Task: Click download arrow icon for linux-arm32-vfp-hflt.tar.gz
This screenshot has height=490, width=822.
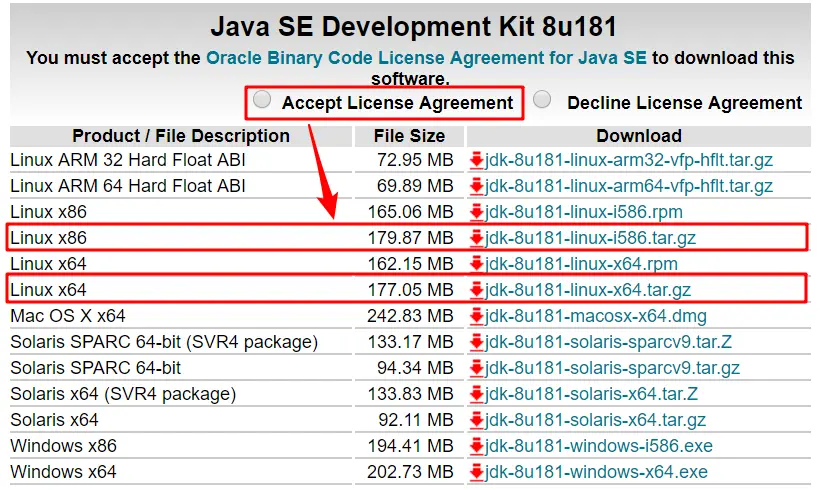Action: (x=477, y=160)
